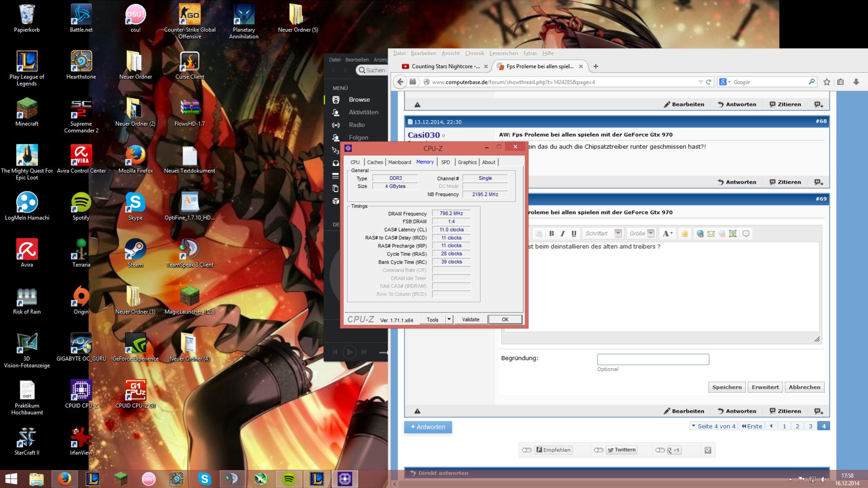This screenshot has height=488, width=868.
Task: Switch to the Mainboard tab in CPU-Z
Action: click(400, 162)
